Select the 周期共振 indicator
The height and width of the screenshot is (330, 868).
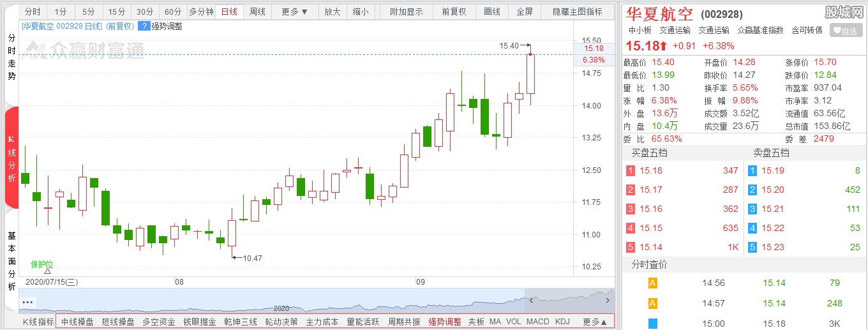coord(404,322)
